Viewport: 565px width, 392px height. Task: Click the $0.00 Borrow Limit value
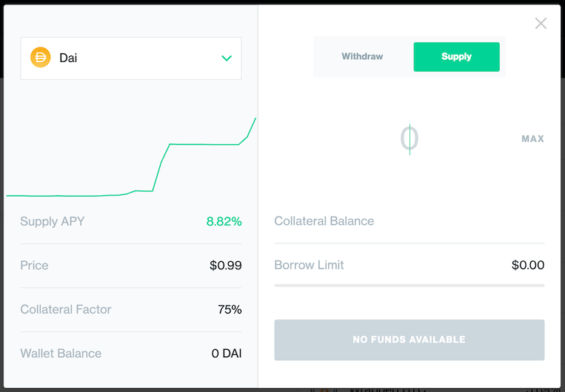(x=528, y=265)
